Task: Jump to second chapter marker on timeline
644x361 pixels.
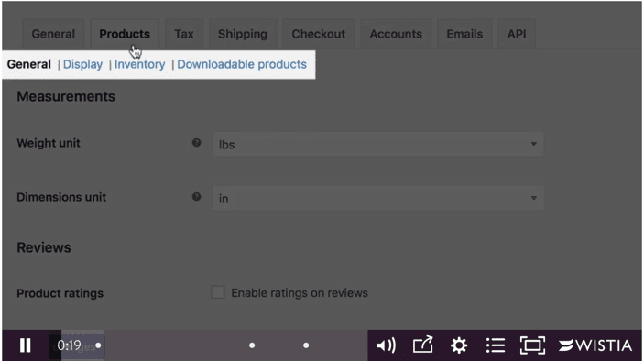Action: pyautogui.click(x=252, y=345)
